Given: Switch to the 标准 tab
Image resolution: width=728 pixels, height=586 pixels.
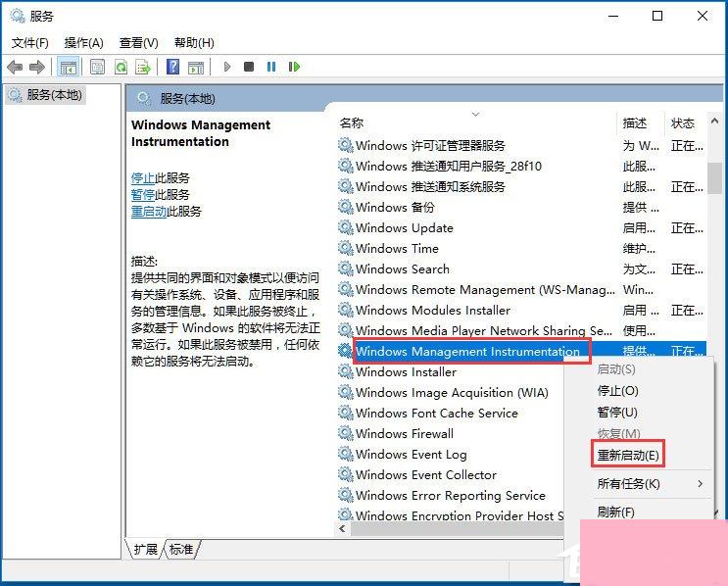Looking at the screenshot, I should (181, 550).
